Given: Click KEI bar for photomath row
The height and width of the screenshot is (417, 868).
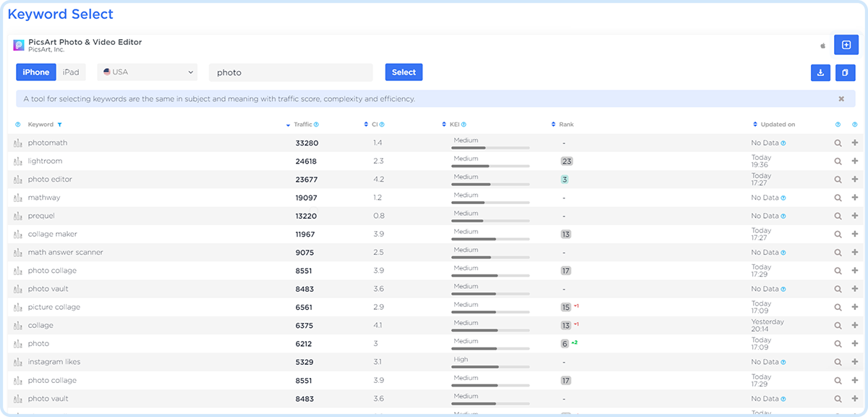Looking at the screenshot, I should point(490,148).
